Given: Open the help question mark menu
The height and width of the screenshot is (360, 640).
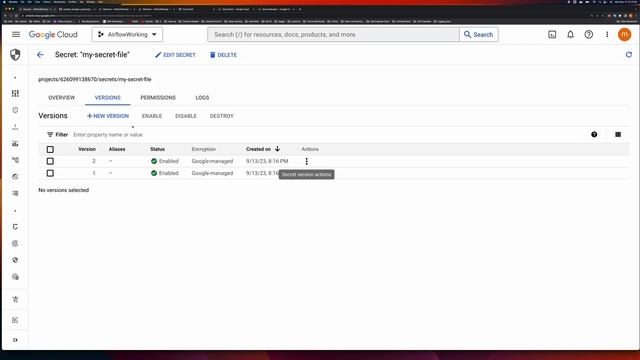Looking at the screenshot, I should point(589,35).
